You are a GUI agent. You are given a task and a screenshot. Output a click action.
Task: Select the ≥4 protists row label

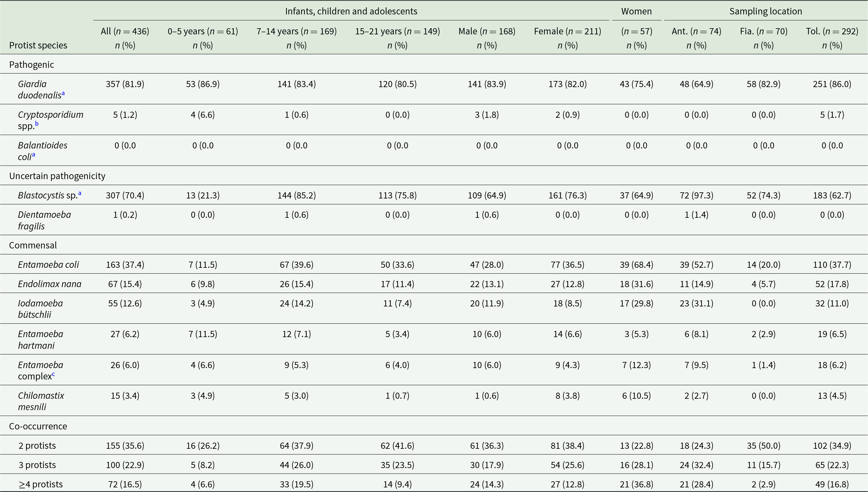40,484
